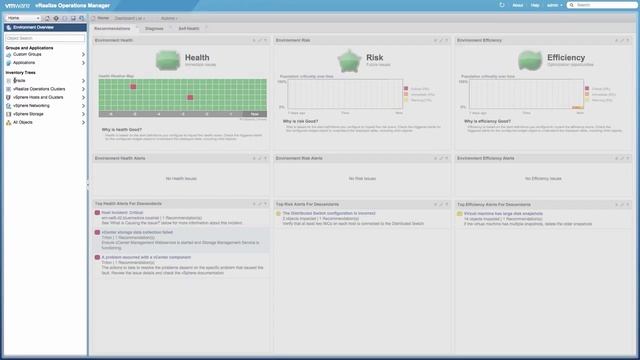Viewport: 640px width, 360px height.
Task: Click the Administration icon in left toolbar
Action: coord(82,18)
